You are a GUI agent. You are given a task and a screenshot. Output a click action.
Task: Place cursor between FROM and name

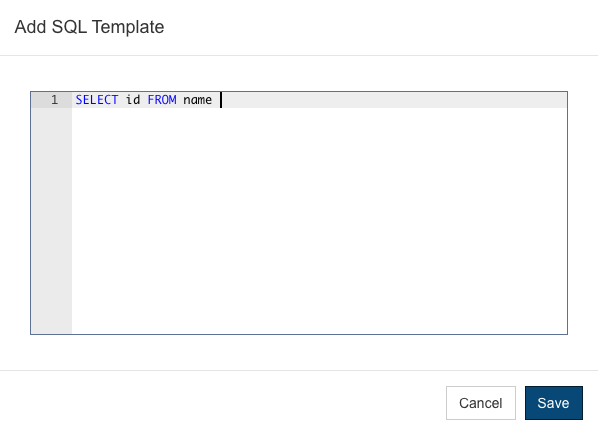coord(180,100)
